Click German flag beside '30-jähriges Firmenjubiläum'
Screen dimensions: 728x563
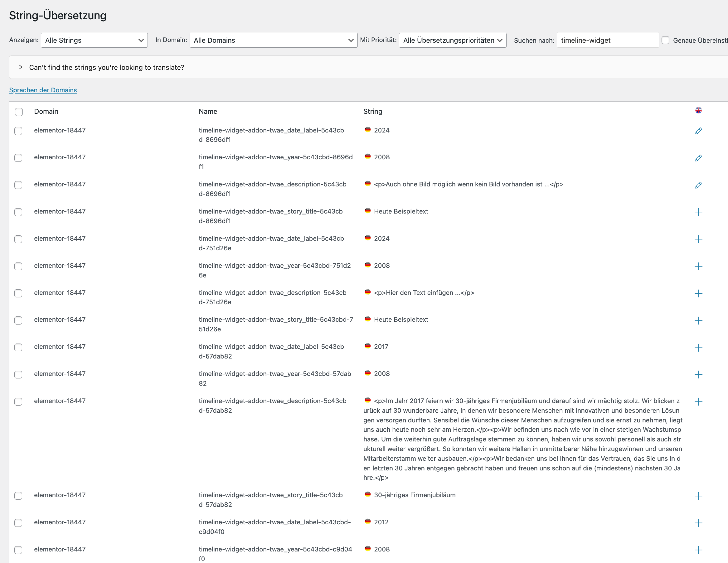(x=368, y=494)
